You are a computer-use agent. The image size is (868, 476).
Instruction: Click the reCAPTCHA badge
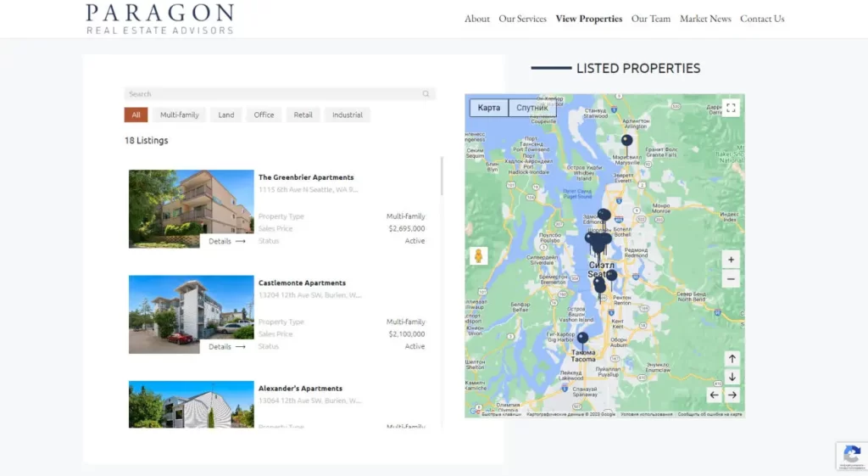point(852,456)
